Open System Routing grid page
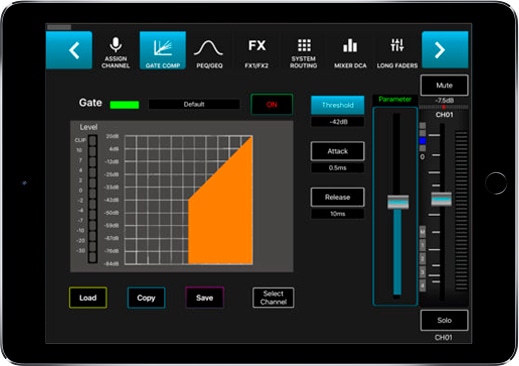This screenshot has height=366, width=519. pos(303,53)
